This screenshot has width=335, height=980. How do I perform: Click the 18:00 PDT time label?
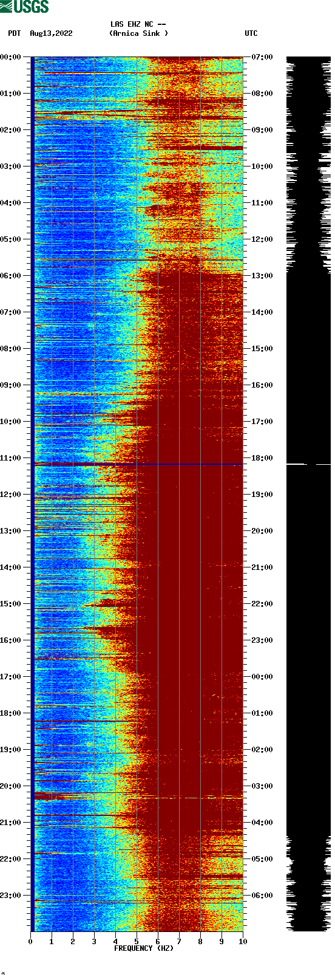pyautogui.click(x=11, y=713)
